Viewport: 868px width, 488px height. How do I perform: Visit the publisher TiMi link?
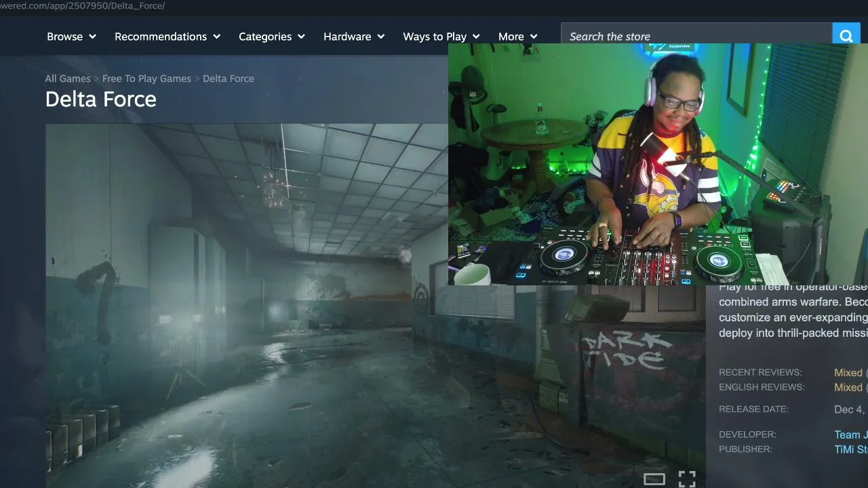[850, 449]
